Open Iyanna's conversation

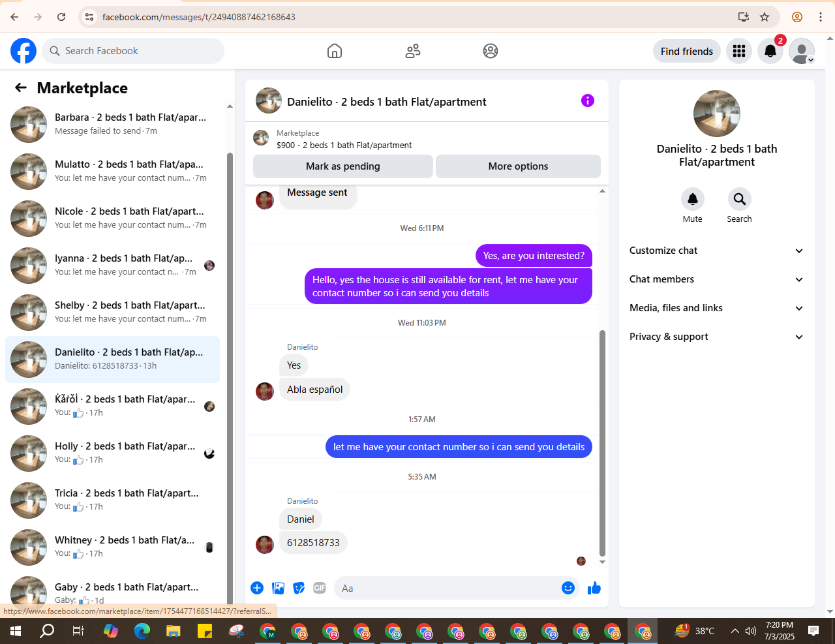(x=112, y=265)
